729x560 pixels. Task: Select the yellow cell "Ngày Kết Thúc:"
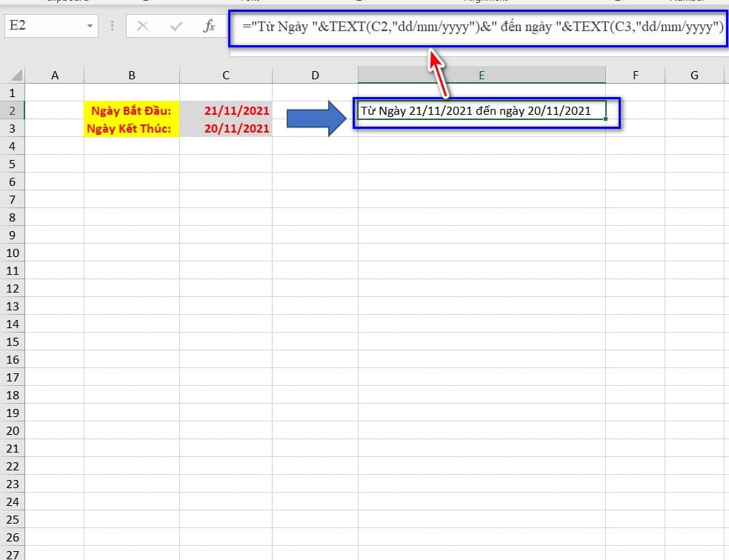point(131,128)
